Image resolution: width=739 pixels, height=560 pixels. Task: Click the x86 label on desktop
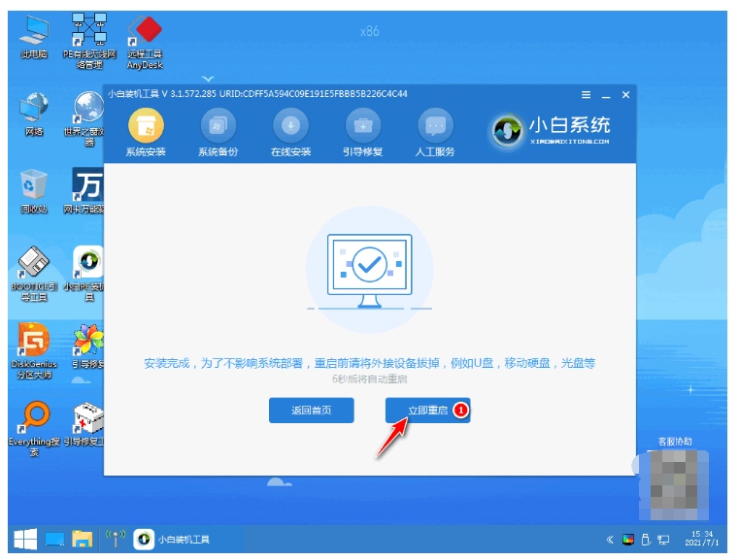click(369, 32)
